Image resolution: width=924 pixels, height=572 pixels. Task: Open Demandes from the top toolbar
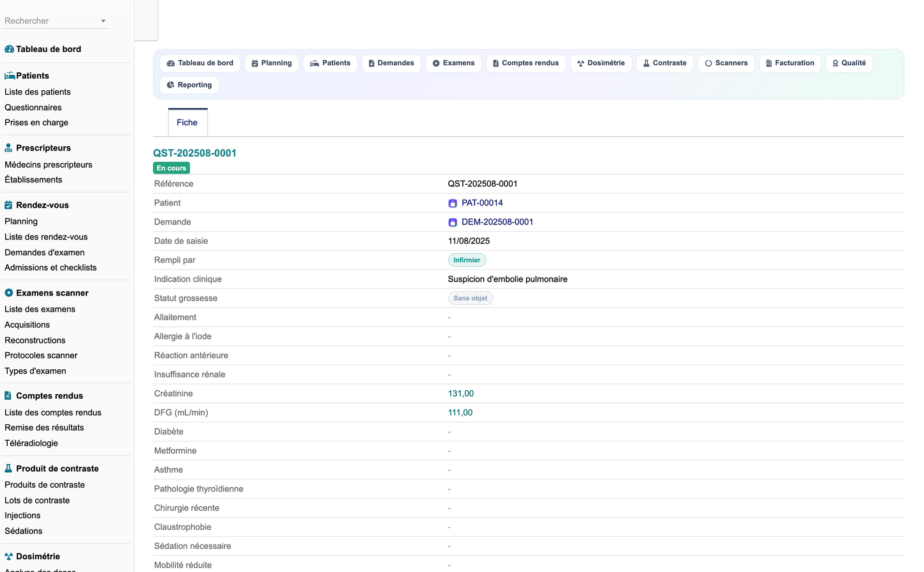391,63
